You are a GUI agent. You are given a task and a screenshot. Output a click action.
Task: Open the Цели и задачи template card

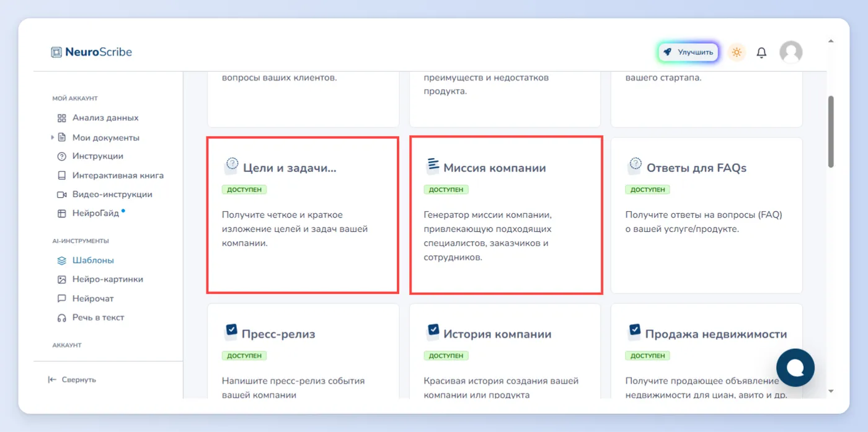pyautogui.click(x=303, y=215)
